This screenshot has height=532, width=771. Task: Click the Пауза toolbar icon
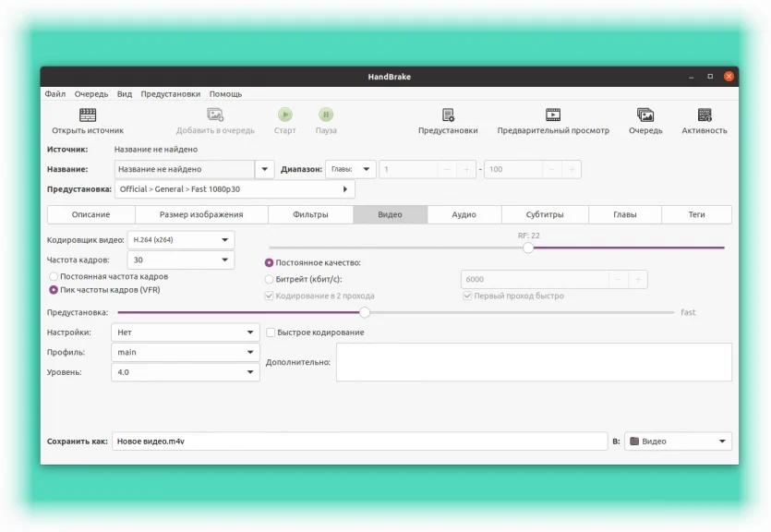point(326,115)
